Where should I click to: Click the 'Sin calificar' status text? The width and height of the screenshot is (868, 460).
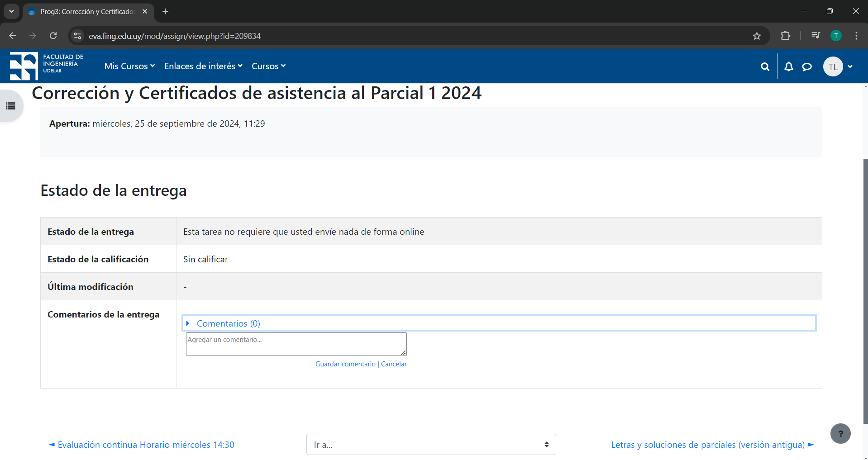pos(205,259)
